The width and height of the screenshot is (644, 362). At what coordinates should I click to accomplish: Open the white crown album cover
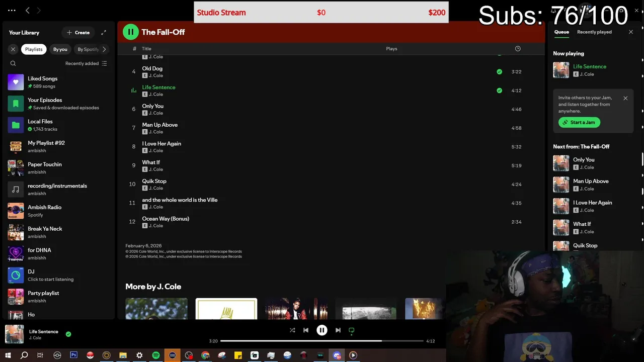(x=226, y=309)
